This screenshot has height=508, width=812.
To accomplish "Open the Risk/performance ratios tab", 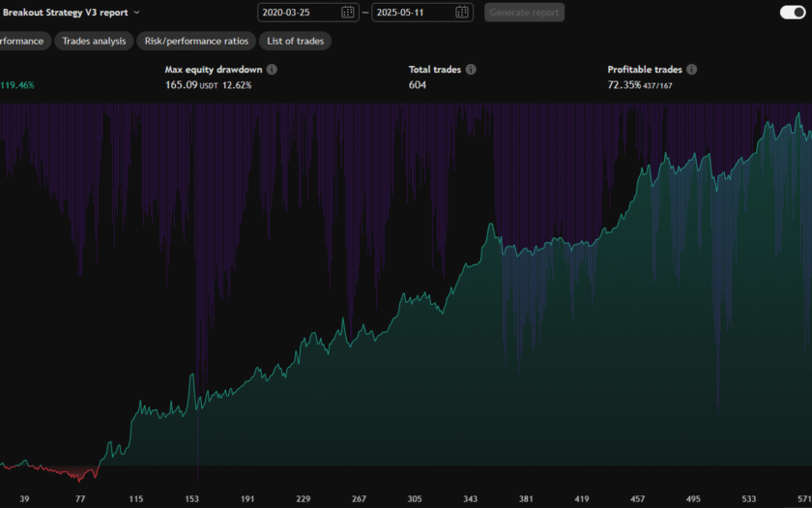I will pos(196,41).
